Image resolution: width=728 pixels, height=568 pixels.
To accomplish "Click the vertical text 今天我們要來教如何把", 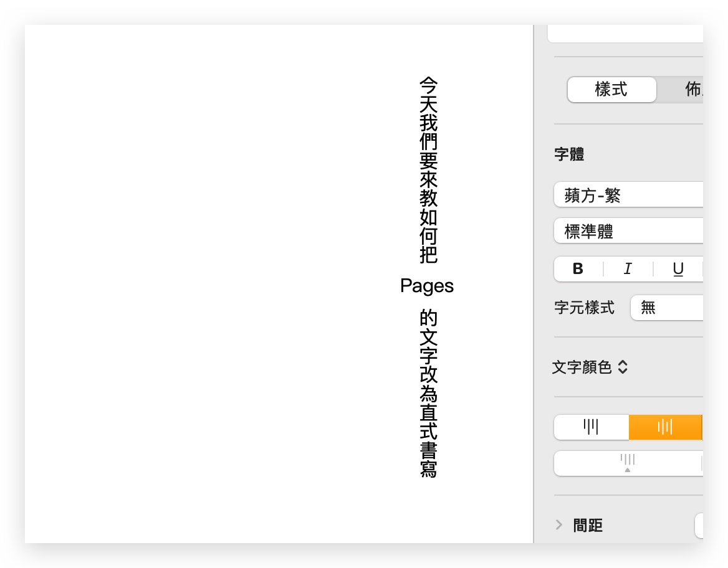I will click(428, 170).
